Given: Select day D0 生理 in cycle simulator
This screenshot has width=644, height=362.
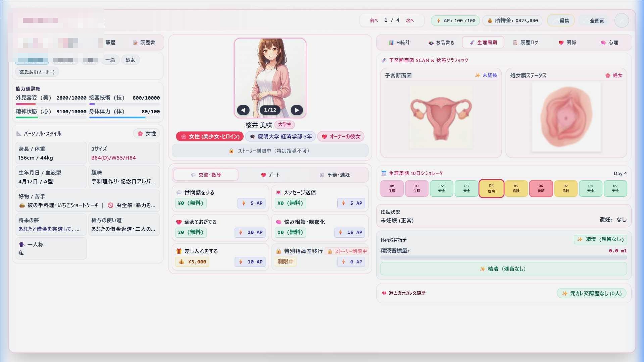Looking at the screenshot, I should pos(392,188).
